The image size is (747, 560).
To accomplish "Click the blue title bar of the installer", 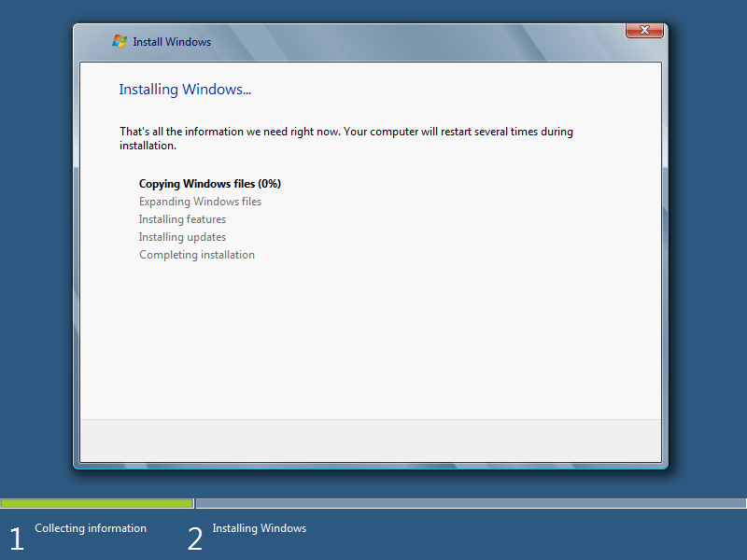I will point(420,41).
